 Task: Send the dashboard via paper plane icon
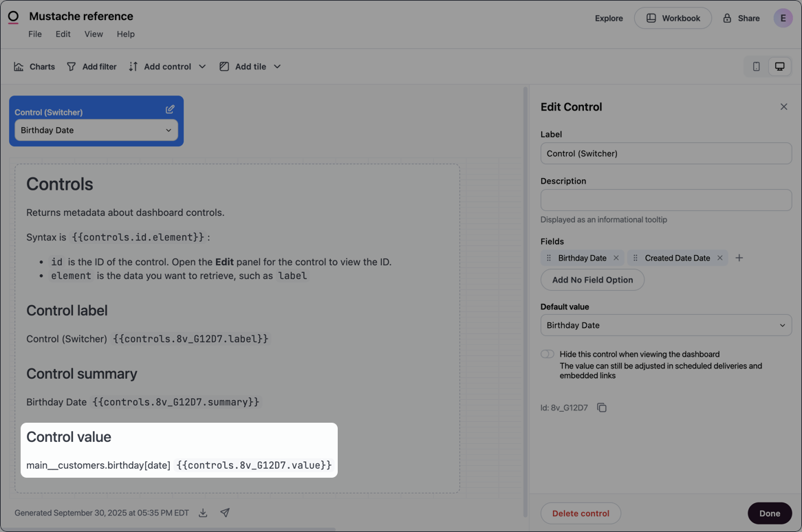coord(224,513)
